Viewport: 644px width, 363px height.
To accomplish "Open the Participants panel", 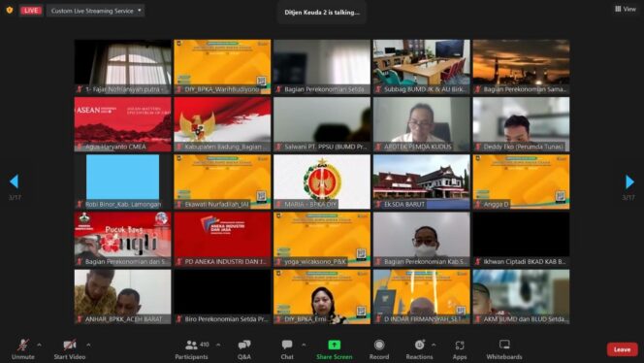I will (191, 348).
